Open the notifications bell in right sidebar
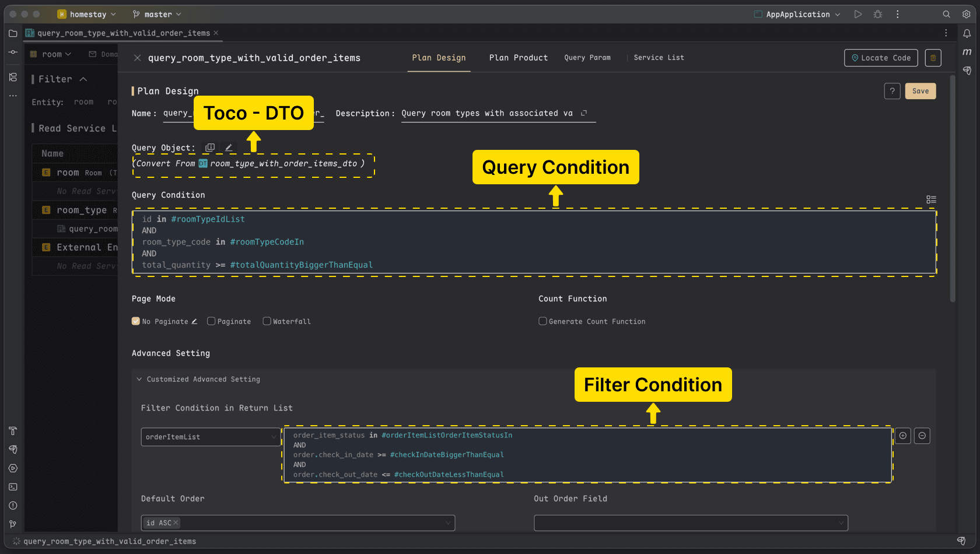Viewport: 980px width, 554px height. (x=967, y=33)
